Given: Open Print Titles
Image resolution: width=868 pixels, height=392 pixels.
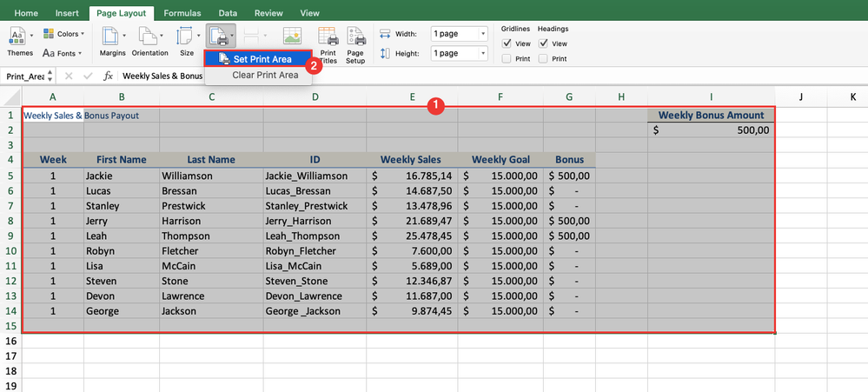Looking at the screenshot, I should (x=328, y=45).
